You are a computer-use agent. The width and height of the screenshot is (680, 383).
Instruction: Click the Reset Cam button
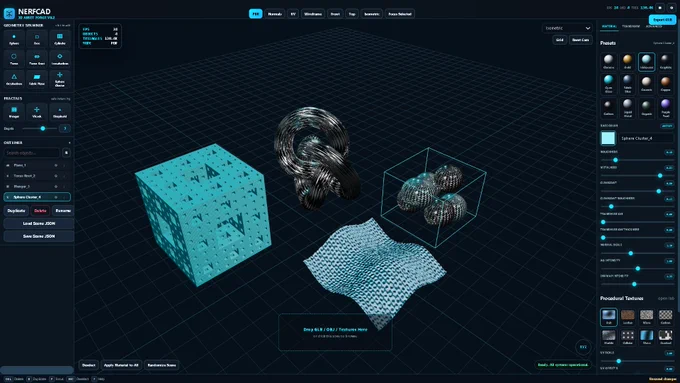pyautogui.click(x=581, y=40)
